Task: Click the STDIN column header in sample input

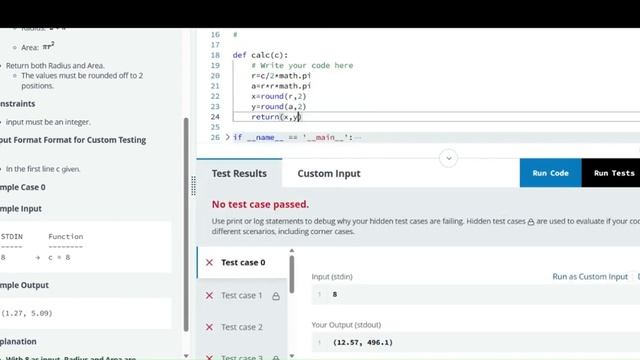Action: click(x=12, y=236)
